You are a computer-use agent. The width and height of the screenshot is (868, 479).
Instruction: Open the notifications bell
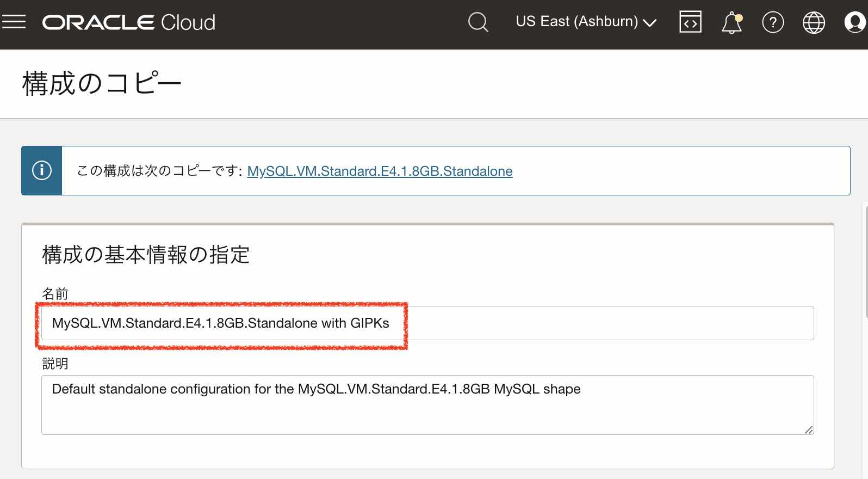pos(731,23)
